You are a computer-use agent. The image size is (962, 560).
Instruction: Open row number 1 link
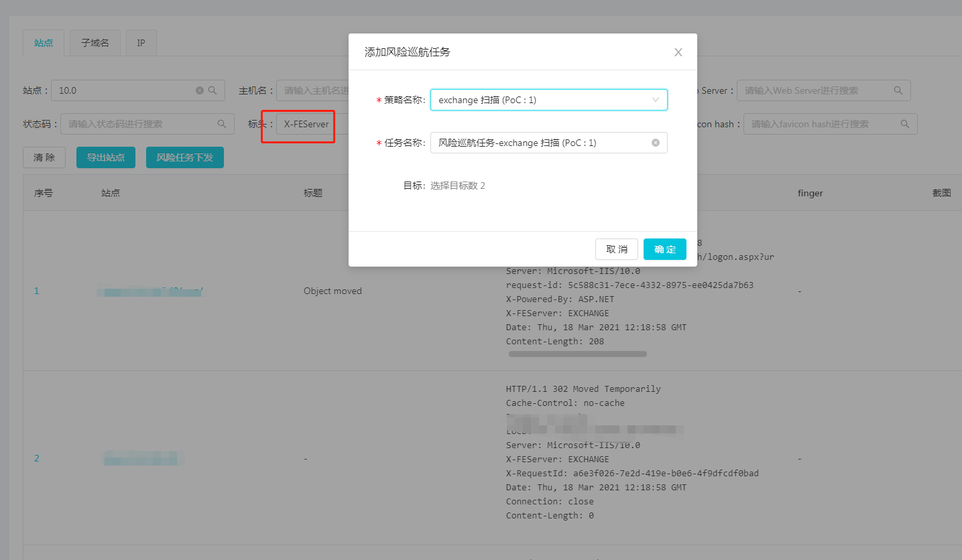pos(37,291)
